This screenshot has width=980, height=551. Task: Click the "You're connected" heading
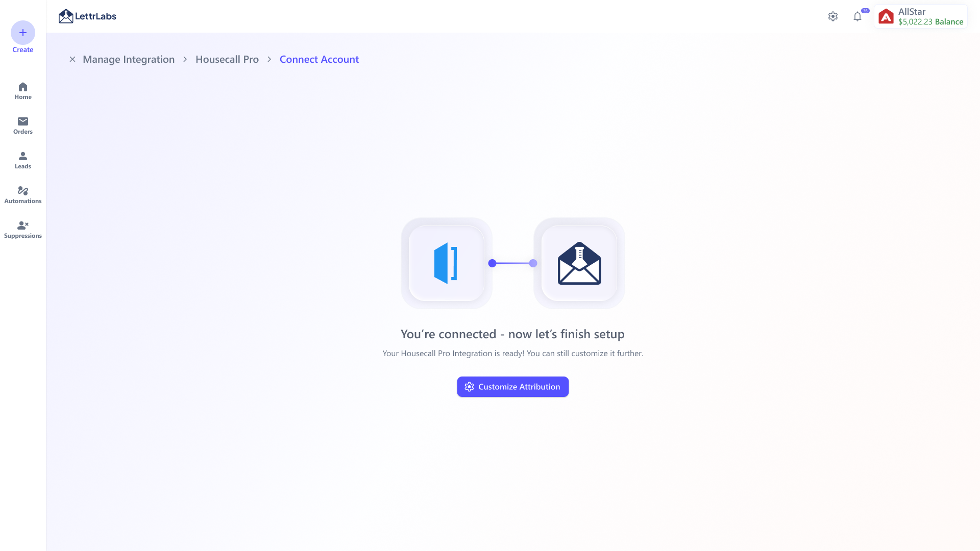click(x=512, y=334)
